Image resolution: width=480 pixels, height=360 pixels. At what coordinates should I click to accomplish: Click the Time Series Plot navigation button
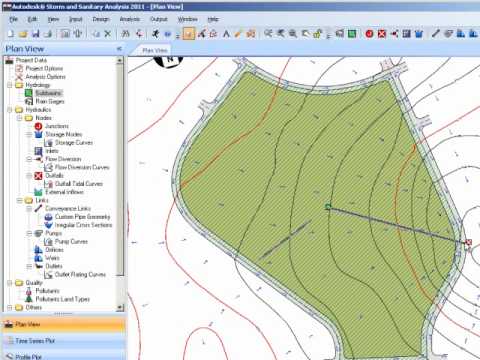point(64,341)
